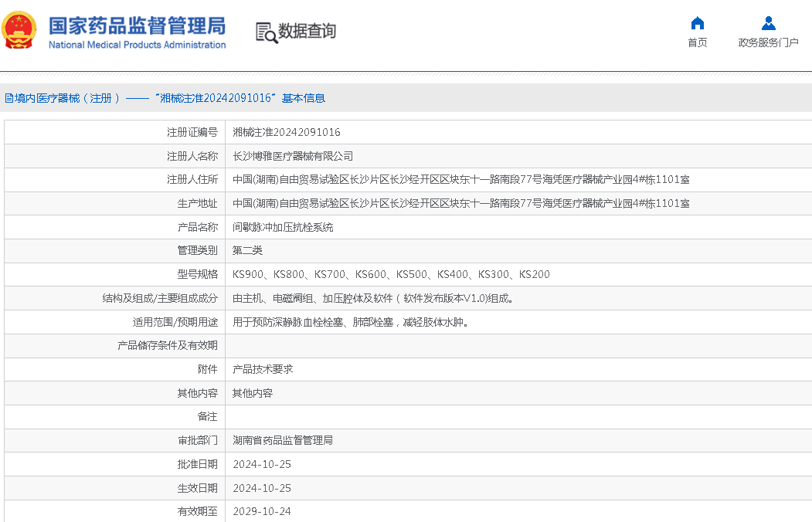Image resolution: width=812 pixels, height=522 pixels.
Task: Click the structure composition text 由主机、电磁阀组
Action: (372, 298)
